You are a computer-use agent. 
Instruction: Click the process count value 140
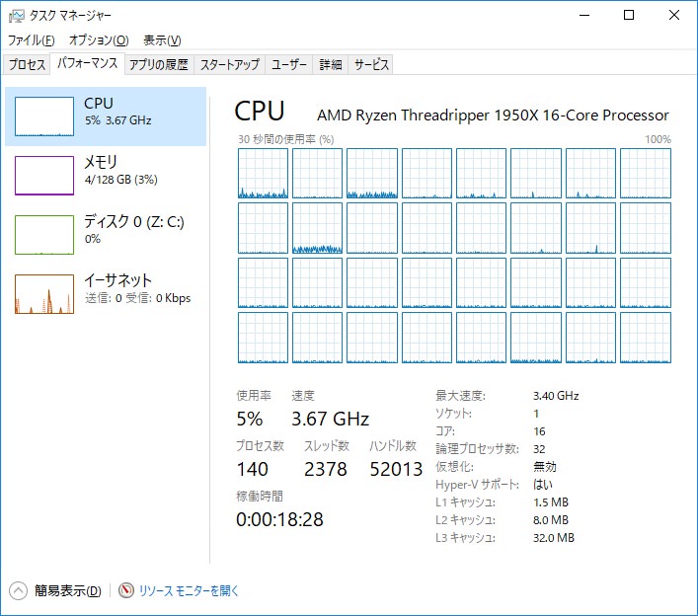252,469
